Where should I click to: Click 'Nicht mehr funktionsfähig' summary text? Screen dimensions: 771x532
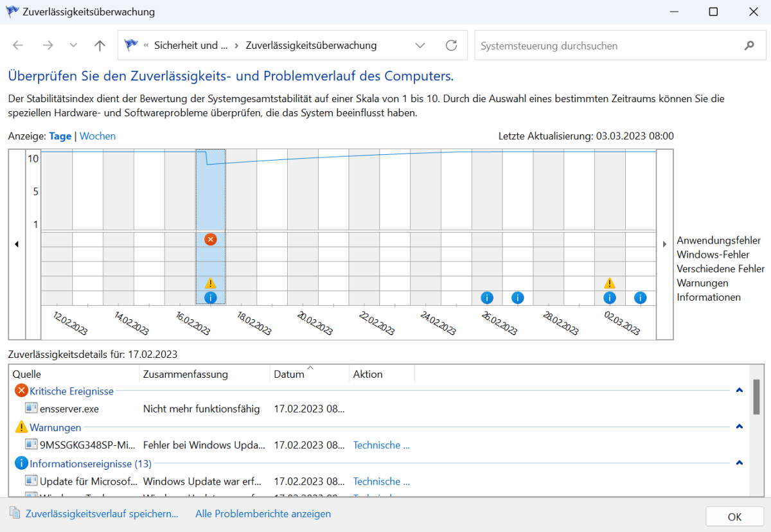(202, 409)
